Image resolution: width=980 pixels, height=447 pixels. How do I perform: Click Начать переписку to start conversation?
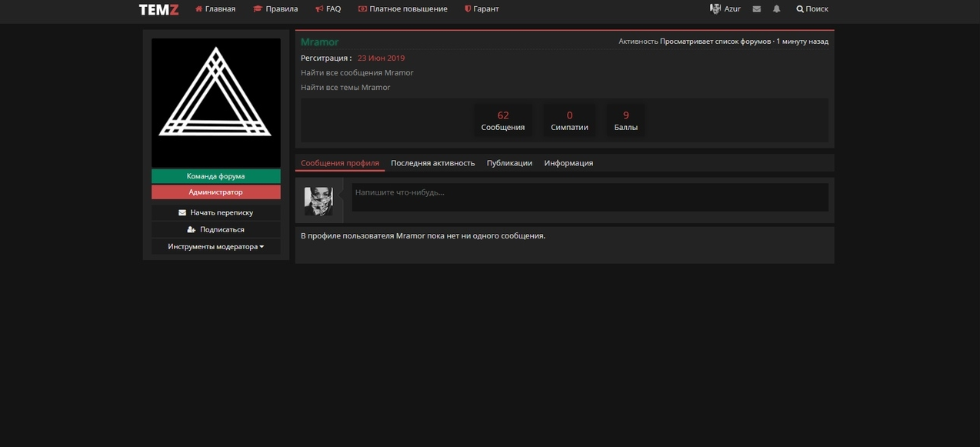(x=215, y=212)
